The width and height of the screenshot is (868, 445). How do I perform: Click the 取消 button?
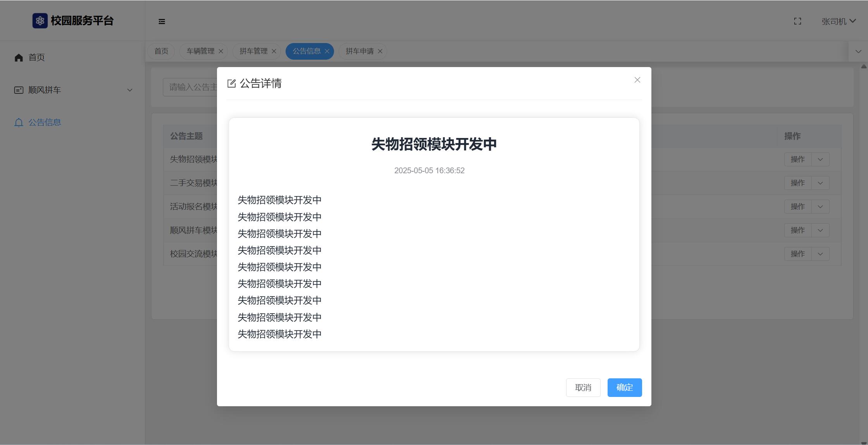[x=583, y=387]
